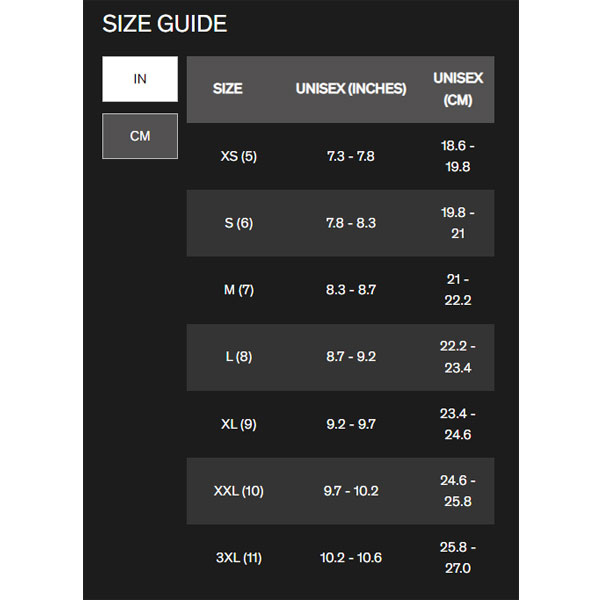Select the L (8) size row
The height and width of the screenshot is (600, 600).
pyautogui.click(x=238, y=357)
